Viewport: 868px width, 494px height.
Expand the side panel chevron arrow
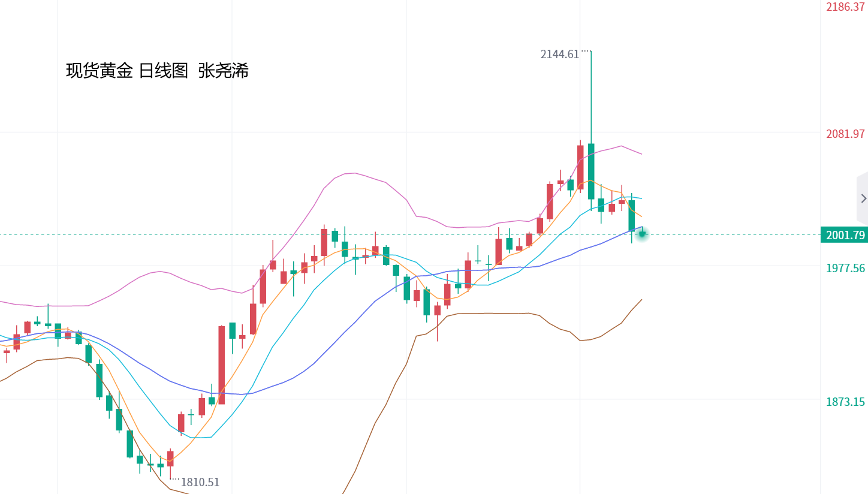pyautogui.click(x=863, y=198)
